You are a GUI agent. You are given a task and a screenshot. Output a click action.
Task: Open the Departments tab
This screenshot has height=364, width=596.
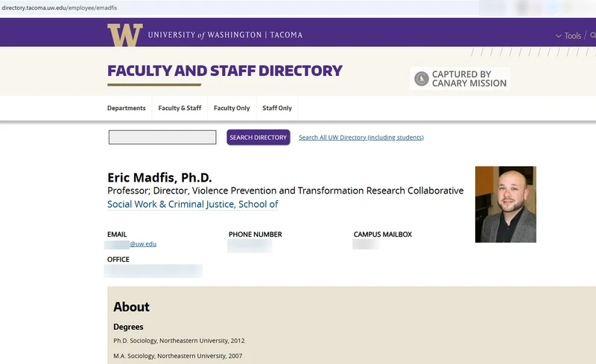click(x=127, y=108)
